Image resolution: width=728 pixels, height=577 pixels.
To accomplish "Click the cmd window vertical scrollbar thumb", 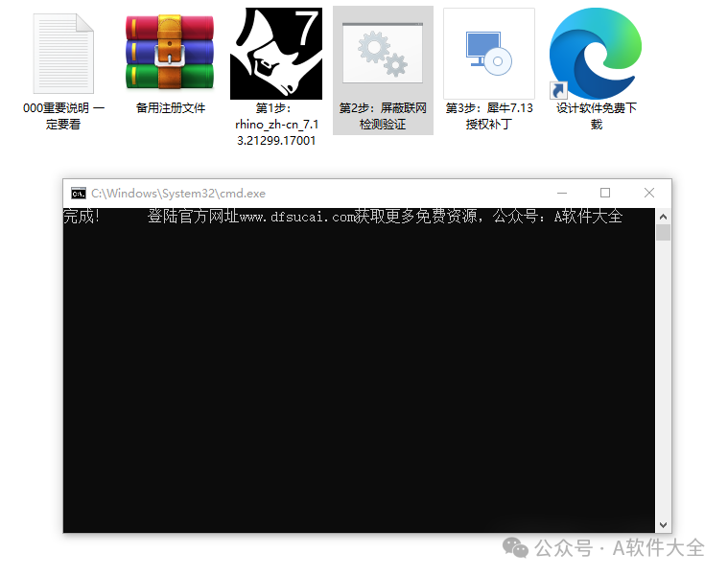I will point(663,232).
